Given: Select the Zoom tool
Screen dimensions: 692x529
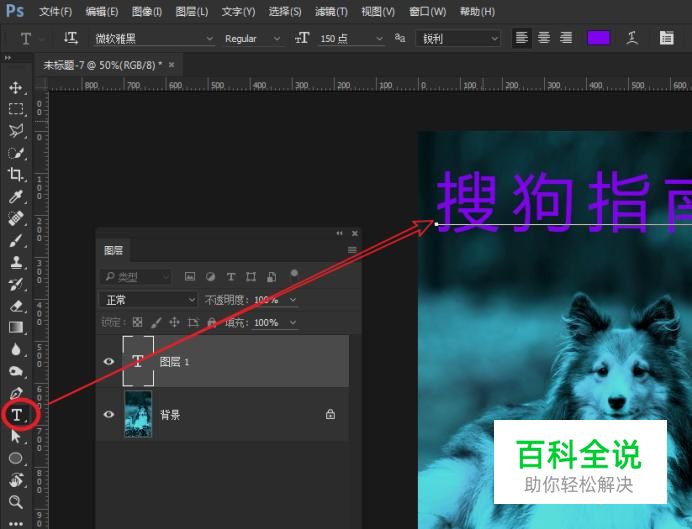Looking at the screenshot, I should 16,502.
